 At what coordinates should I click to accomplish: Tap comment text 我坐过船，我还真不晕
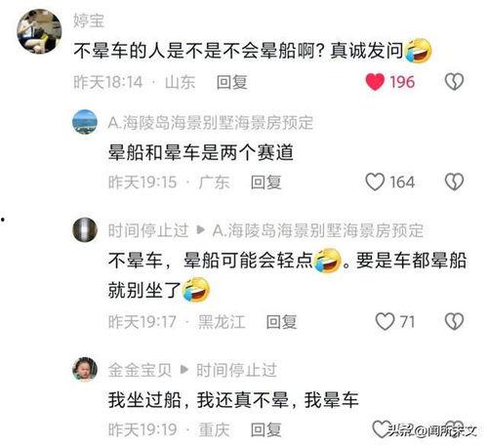198,400
